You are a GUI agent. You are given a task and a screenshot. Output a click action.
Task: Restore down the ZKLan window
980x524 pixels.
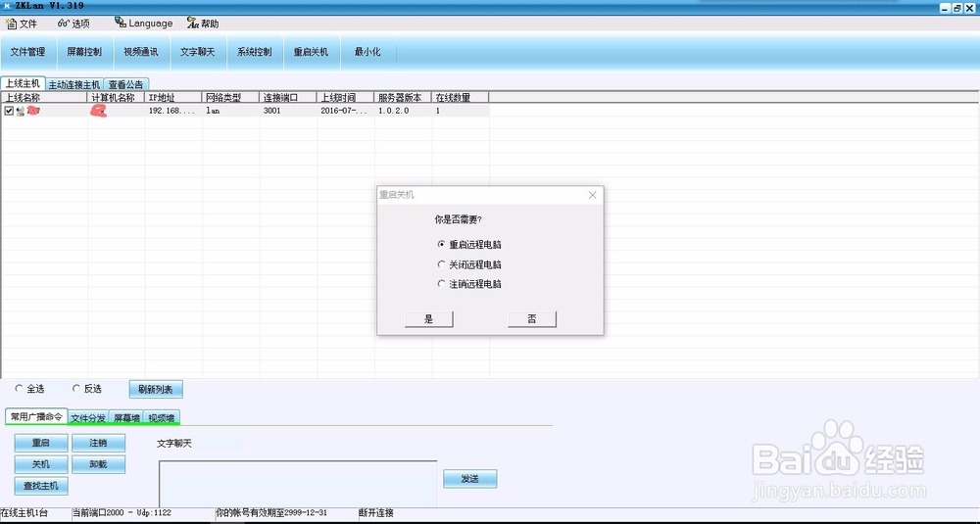(x=956, y=8)
